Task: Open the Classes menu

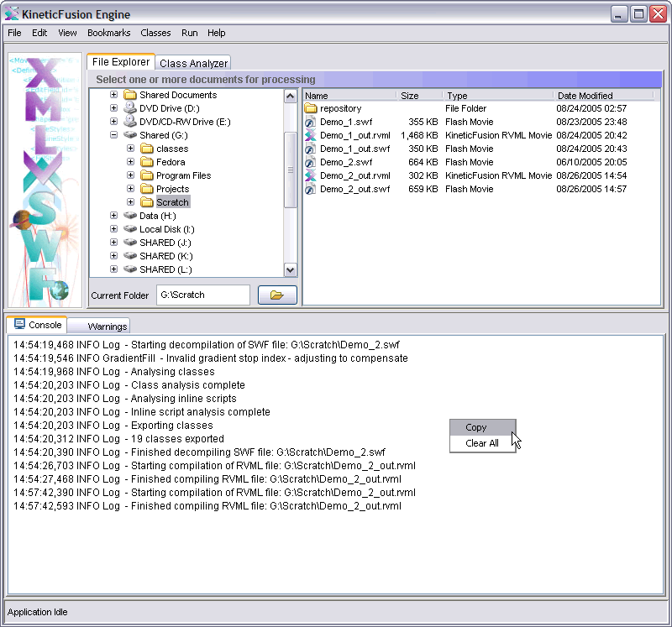Action: click(155, 33)
